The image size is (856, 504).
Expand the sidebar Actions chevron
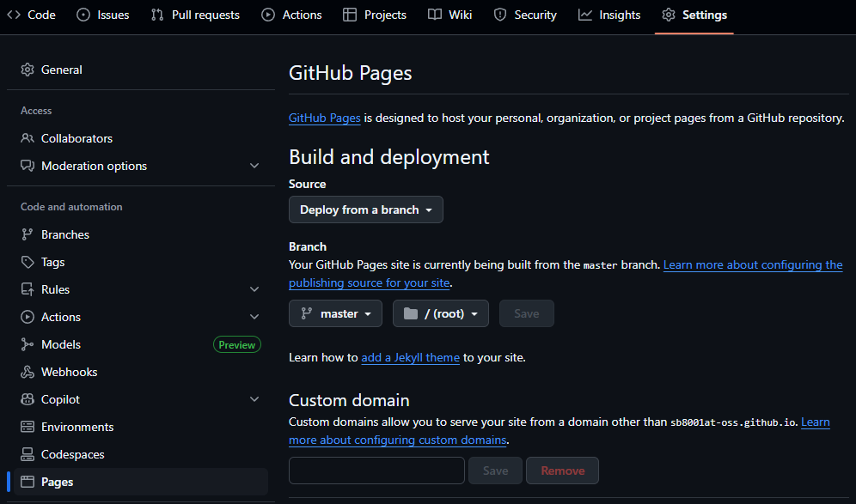(254, 317)
